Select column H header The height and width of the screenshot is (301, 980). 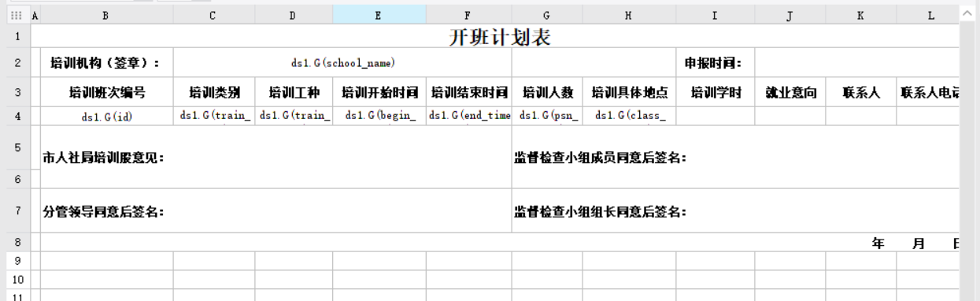[x=629, y=15]
